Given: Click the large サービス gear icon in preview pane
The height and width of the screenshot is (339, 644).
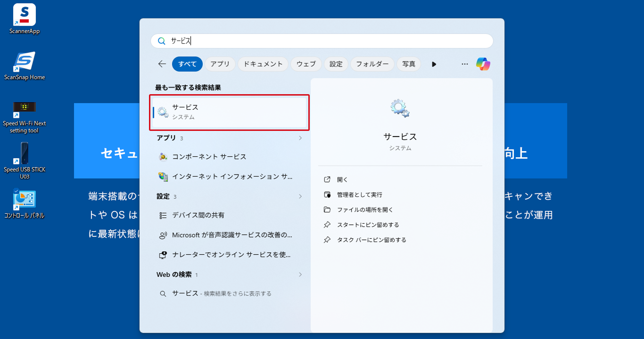Looking at the screenshot, I should click(x=400, y=108).
